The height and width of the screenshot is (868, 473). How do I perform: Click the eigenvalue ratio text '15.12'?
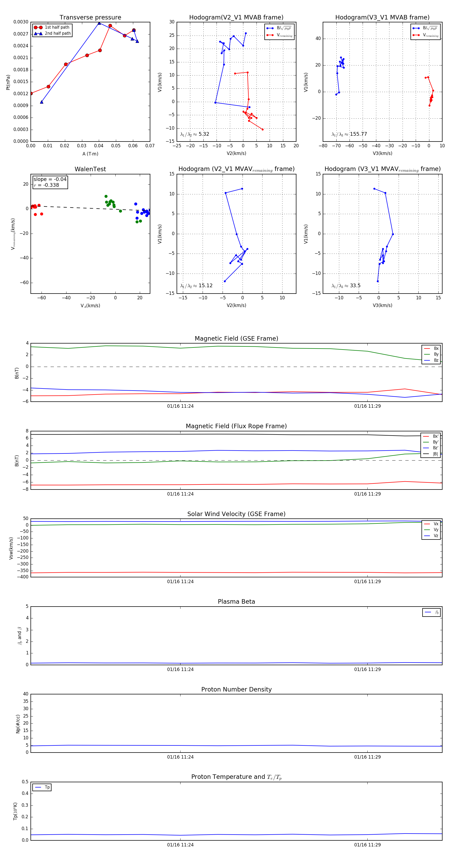click(x=205, y=286)
